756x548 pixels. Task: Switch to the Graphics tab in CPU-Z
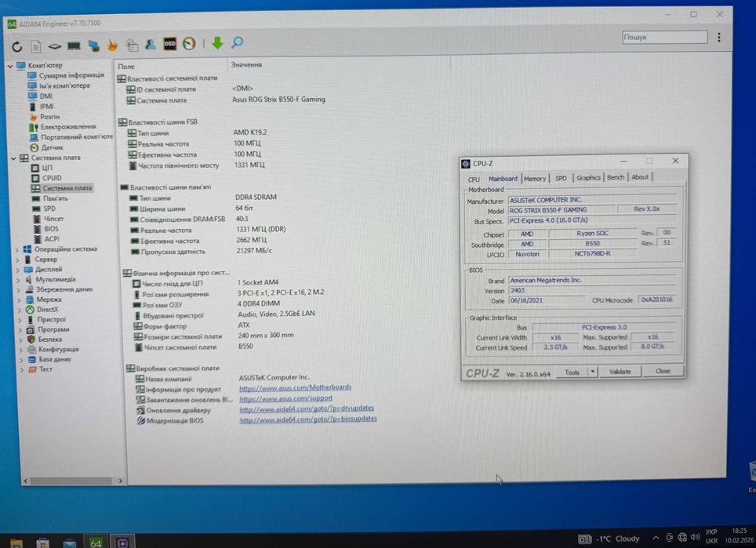click(588, 178)
